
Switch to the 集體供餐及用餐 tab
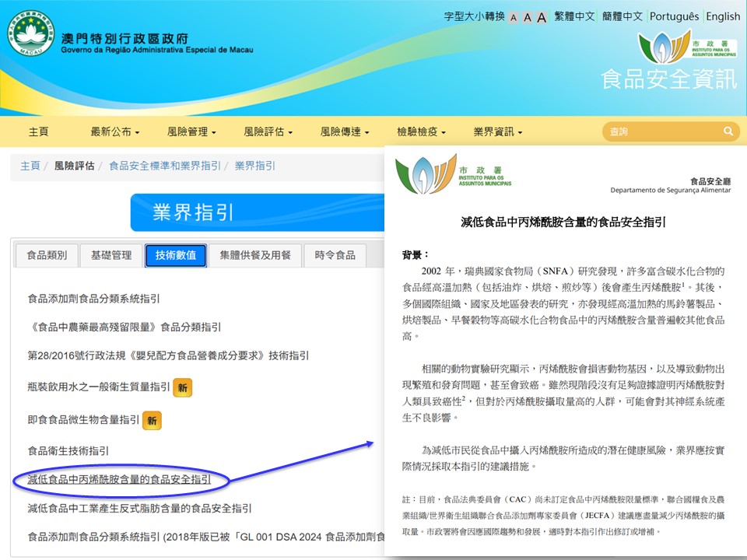254,255
